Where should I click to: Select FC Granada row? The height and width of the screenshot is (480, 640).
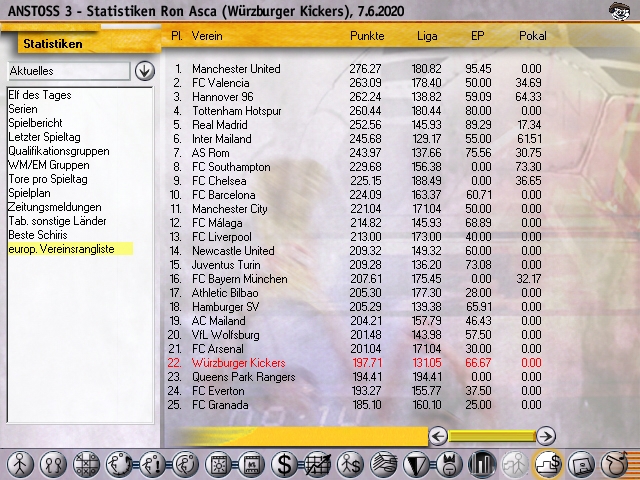pyautogui.click(x=355, y=404)
